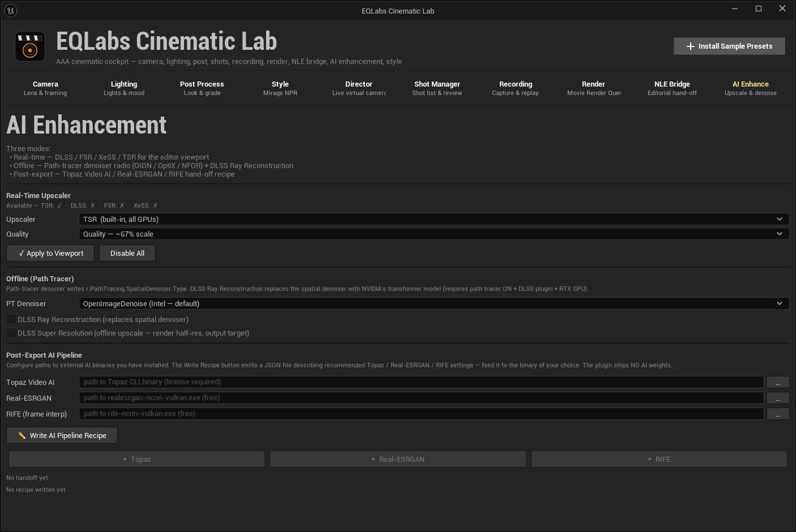Click the 'No handoff yet.' status text
Viewport: 796px width, 532px height.
click(x=28, y=478)
